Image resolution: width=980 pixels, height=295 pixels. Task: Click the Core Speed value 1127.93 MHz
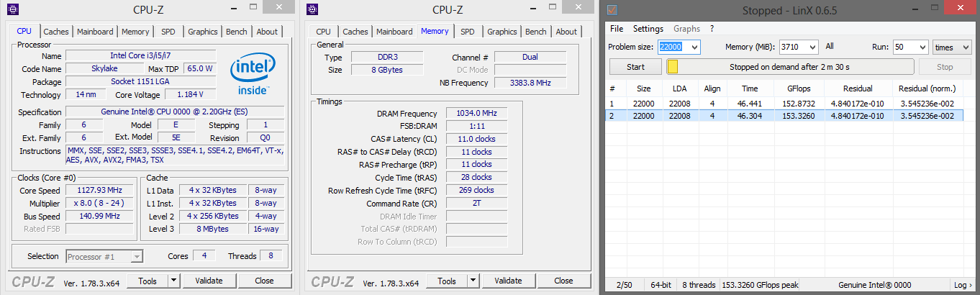click(x=99, y=191)
